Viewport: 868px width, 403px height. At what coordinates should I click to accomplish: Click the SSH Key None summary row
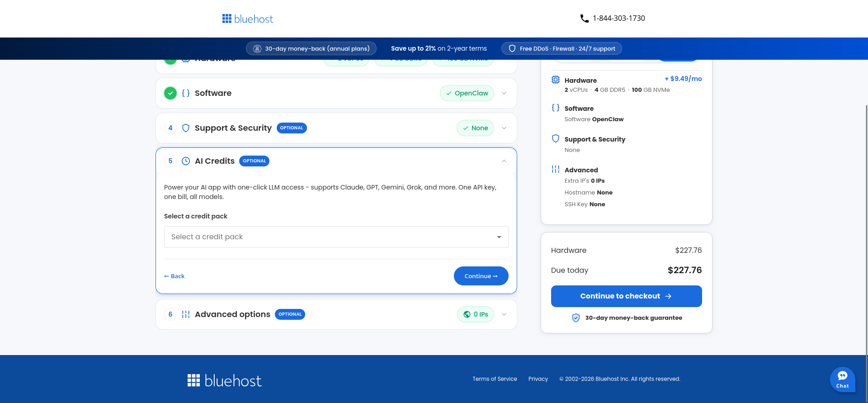tap(585, 204)
